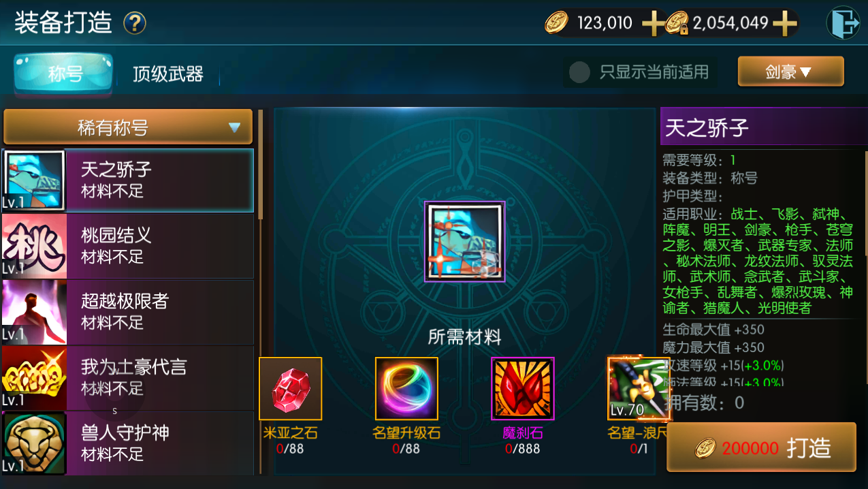Open the 剑豪 class dropdown
868x489 pixels.
[x=790, y=72]
